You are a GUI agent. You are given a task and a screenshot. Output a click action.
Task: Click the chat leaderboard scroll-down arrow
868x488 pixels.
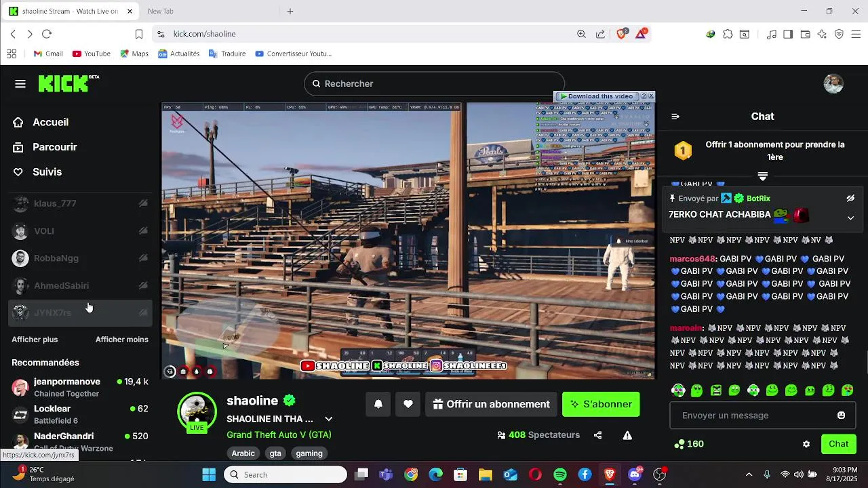[762, 176]
